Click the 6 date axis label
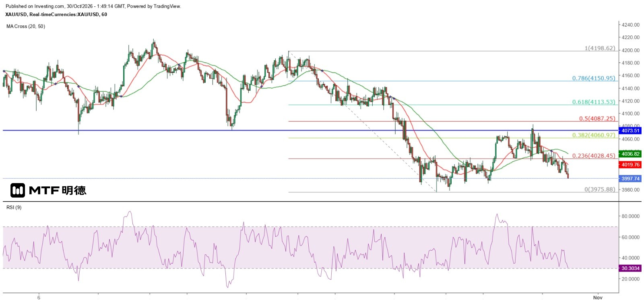 coord(39,297)
